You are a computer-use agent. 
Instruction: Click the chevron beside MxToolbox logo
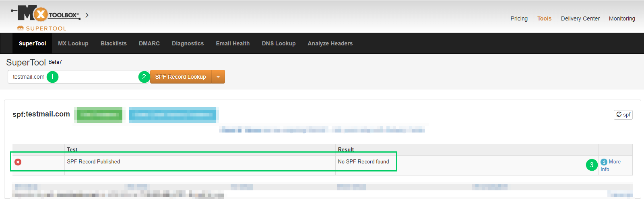click(87, 15)
